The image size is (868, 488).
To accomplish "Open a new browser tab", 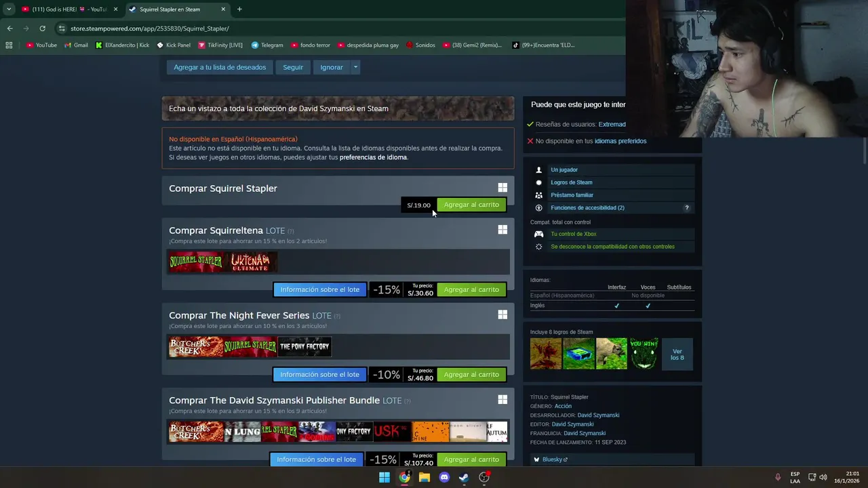I will point(239,9).
